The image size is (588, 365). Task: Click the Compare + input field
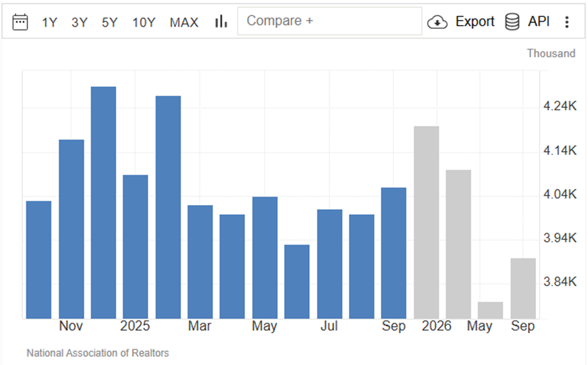click(x=330, y=21)
